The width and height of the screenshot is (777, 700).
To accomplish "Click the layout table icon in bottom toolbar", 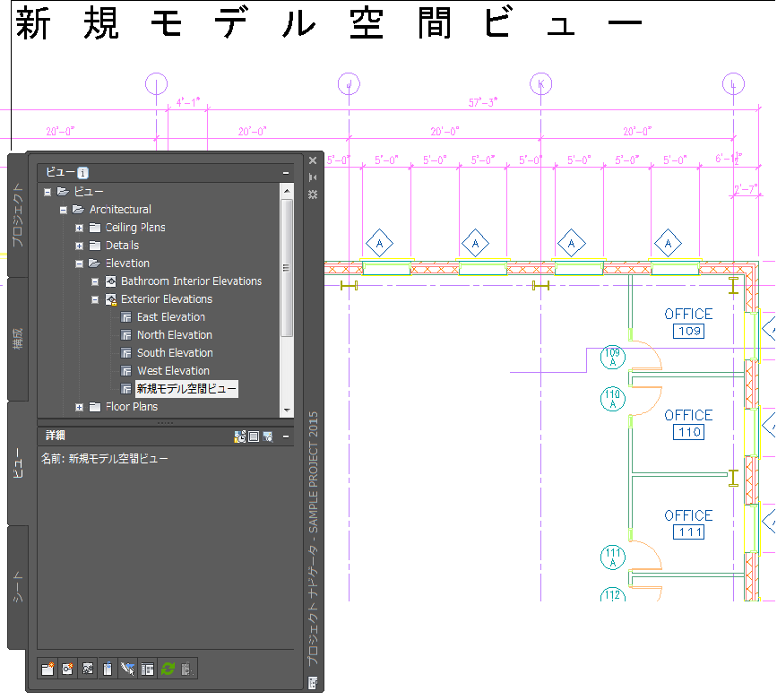I will (147, 669).
